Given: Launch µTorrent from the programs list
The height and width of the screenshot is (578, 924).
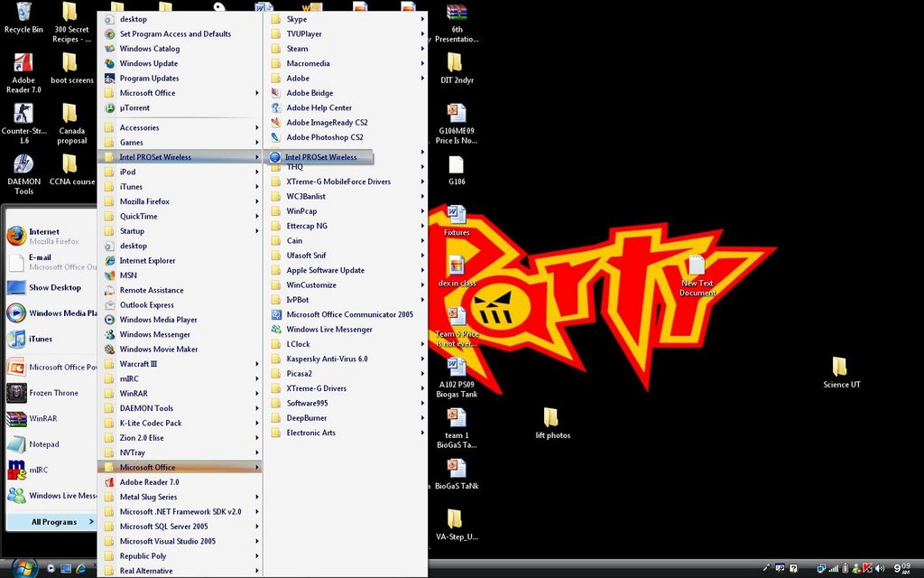Looking at the screenshot, I should click(180, 108).
